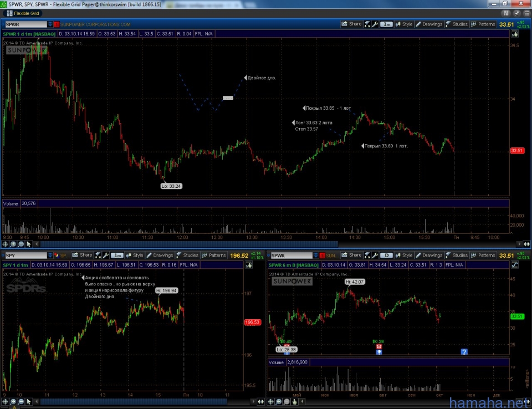Toggle the chart-mode icon at SPWR daily chart's corner
The width and height of the screenshot is (532, 409).
coord(514,265)
